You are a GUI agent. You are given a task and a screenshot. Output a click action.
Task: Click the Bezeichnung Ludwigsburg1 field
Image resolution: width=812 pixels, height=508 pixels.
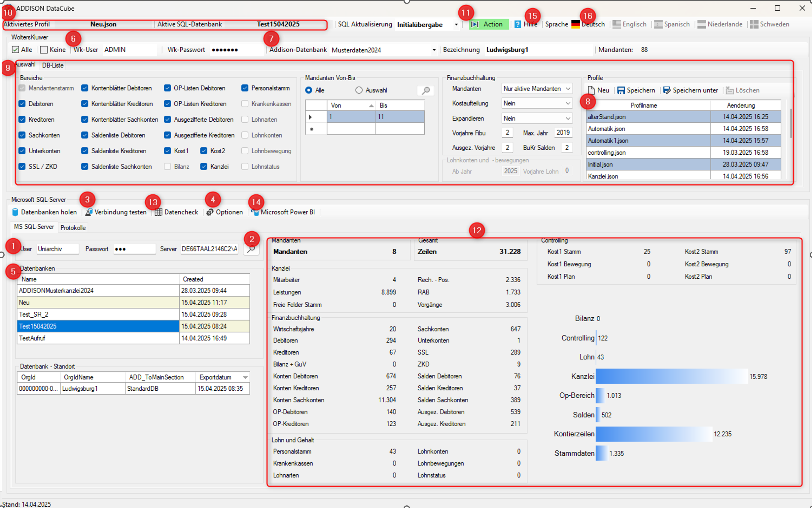coord(539,50)
